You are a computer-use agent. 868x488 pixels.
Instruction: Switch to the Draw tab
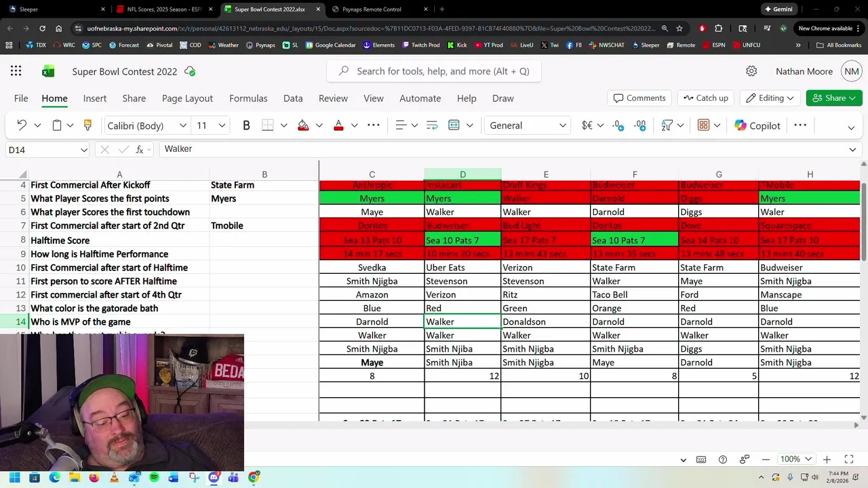502,98
